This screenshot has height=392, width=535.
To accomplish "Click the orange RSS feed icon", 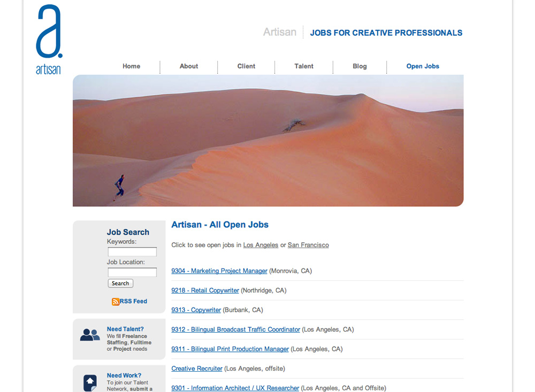I will pos(115,302).
